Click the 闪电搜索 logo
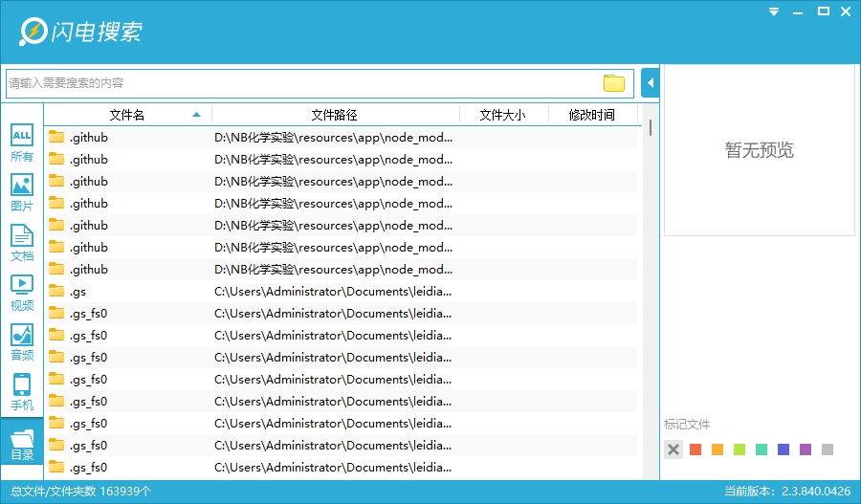This screenshot has height=504, width=861. pyautogui.click(x=81, y=32)
